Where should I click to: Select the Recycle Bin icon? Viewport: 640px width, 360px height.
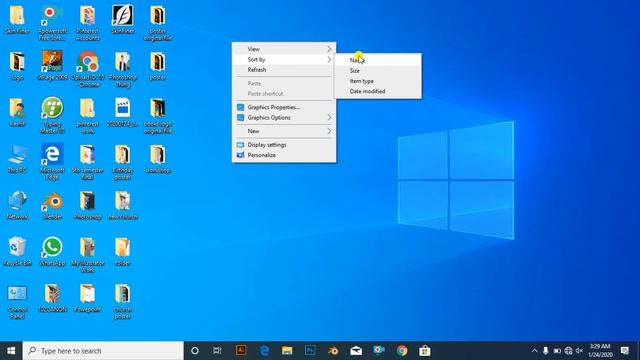tap(18, 251)
